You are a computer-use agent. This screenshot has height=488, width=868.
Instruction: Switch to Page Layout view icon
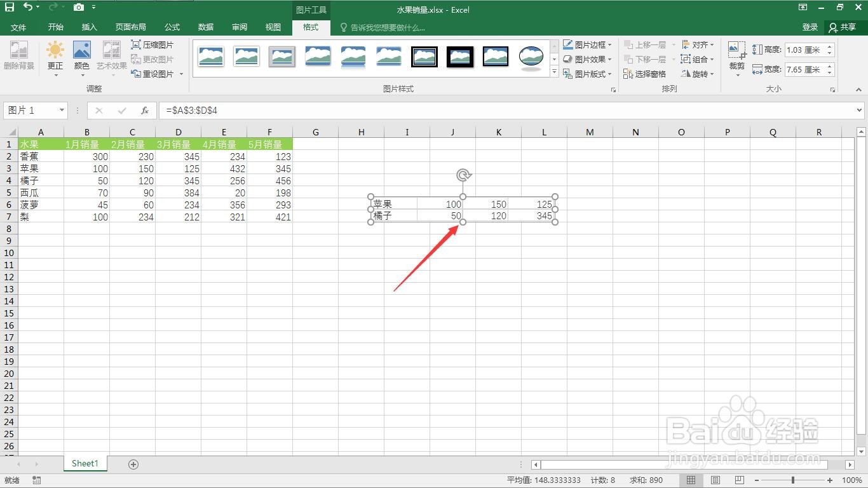[x=715, y=480]
